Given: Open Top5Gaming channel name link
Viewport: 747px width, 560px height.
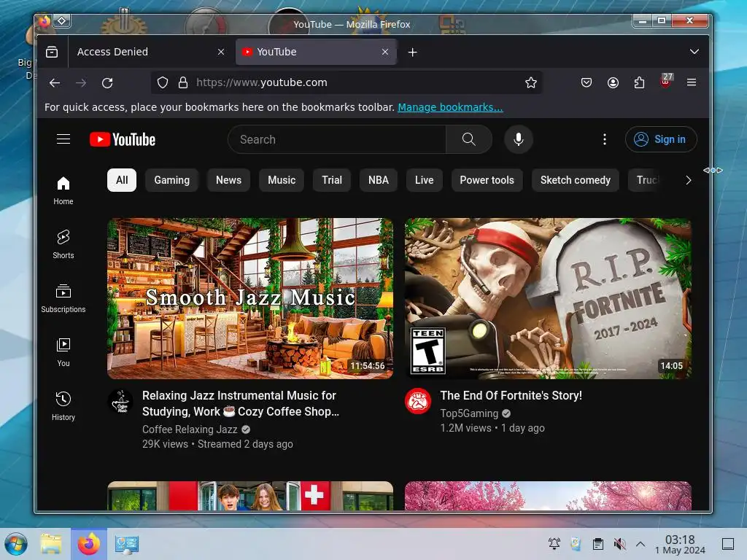Looking at the screenshot, I should point(469,413).
